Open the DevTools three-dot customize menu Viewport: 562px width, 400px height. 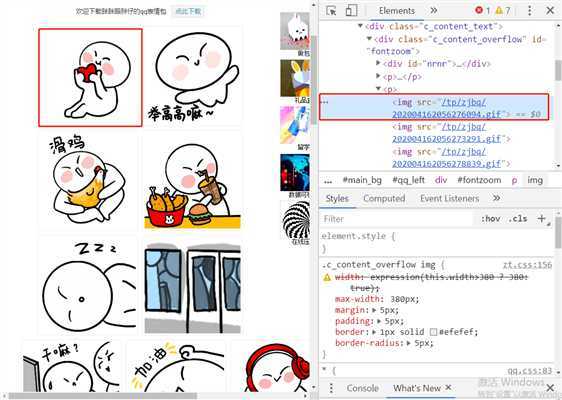coord(529,10)
